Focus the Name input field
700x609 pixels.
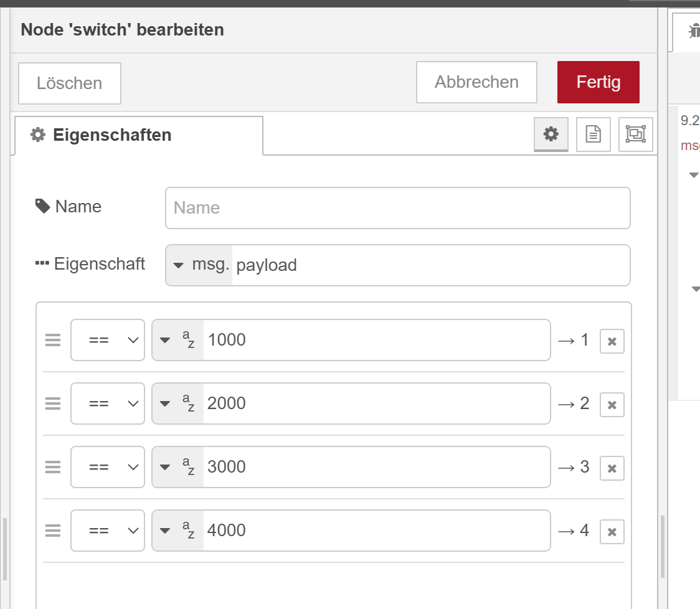point(397,208)
